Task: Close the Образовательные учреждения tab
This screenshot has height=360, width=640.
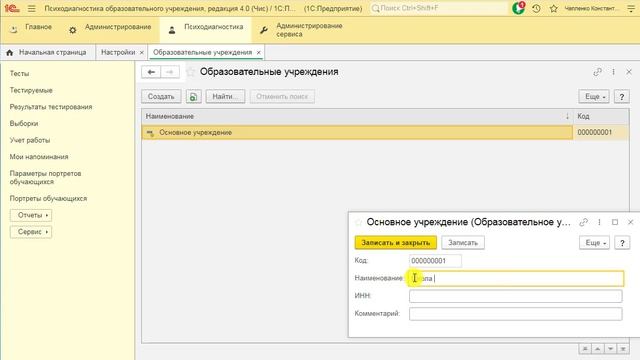Action: click(x=258, y=53)
